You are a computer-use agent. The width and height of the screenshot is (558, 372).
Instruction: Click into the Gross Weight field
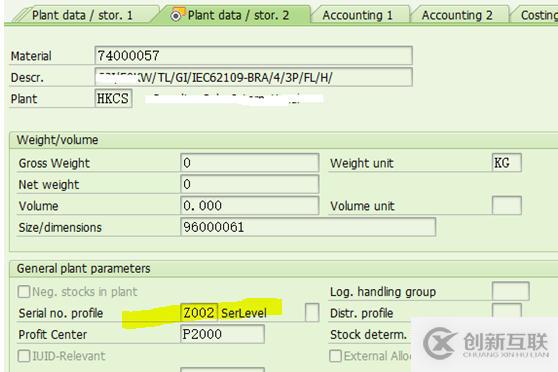click(249, 163)
